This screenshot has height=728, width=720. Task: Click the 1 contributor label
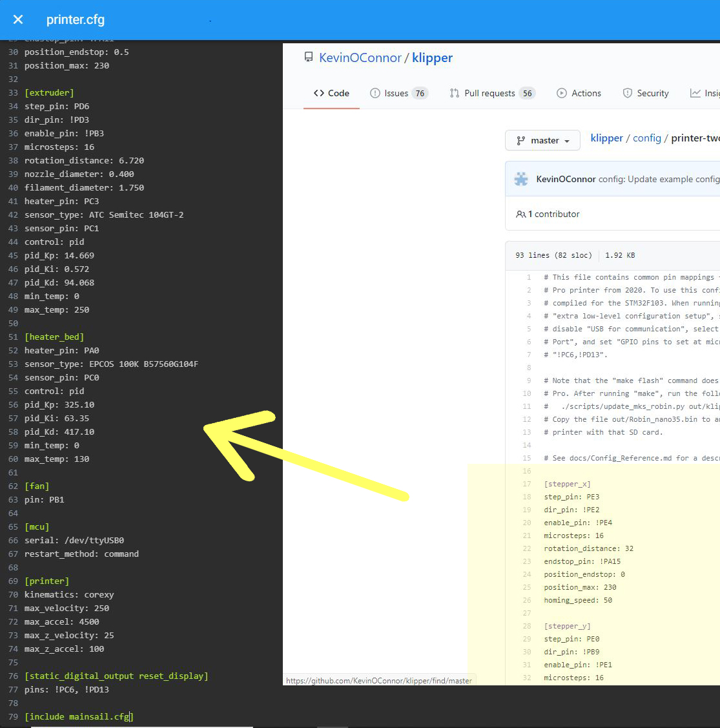(553, 214)
